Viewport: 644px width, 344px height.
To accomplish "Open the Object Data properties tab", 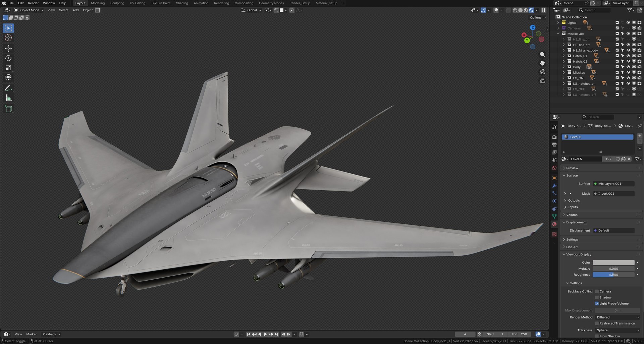I will point(554,216).
